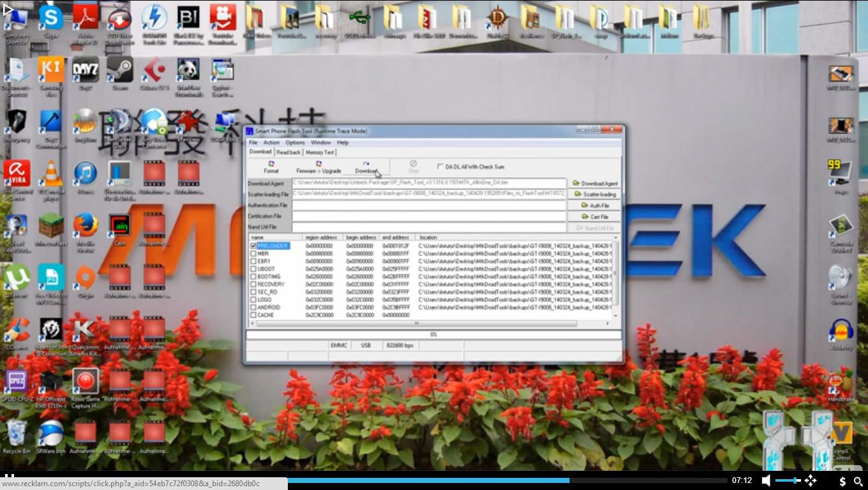Check the CACHE partition checkbox

pyautogui.click(x=253, y=315)
